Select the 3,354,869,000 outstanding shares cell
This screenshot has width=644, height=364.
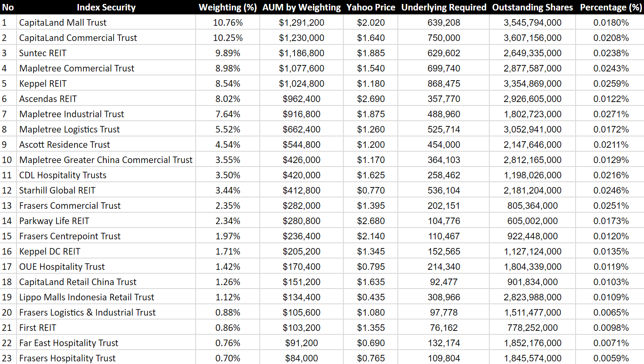(532, 83)
